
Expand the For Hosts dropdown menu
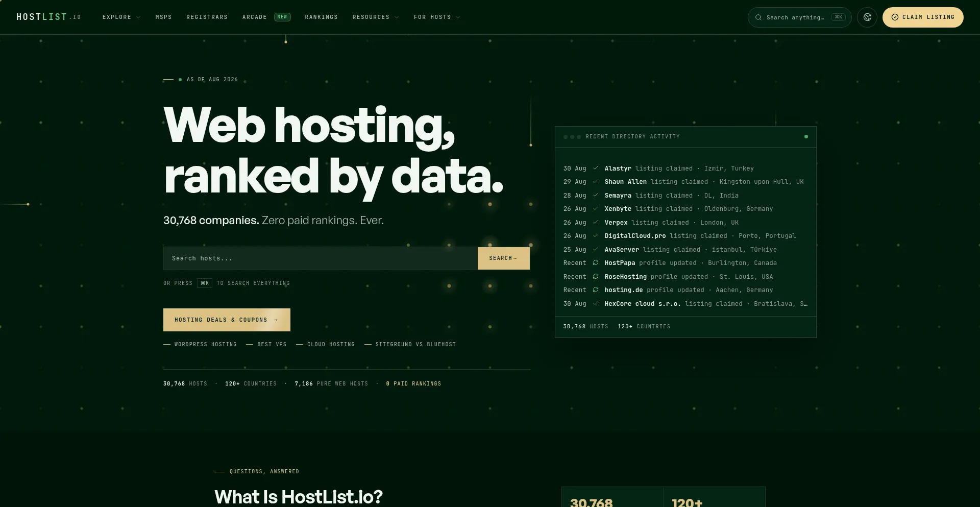[437, 17]
